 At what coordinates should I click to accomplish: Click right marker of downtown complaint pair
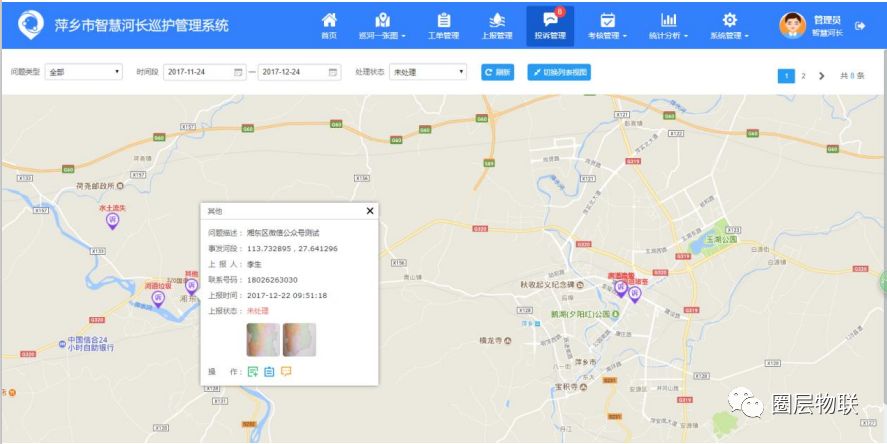point(635,294)
